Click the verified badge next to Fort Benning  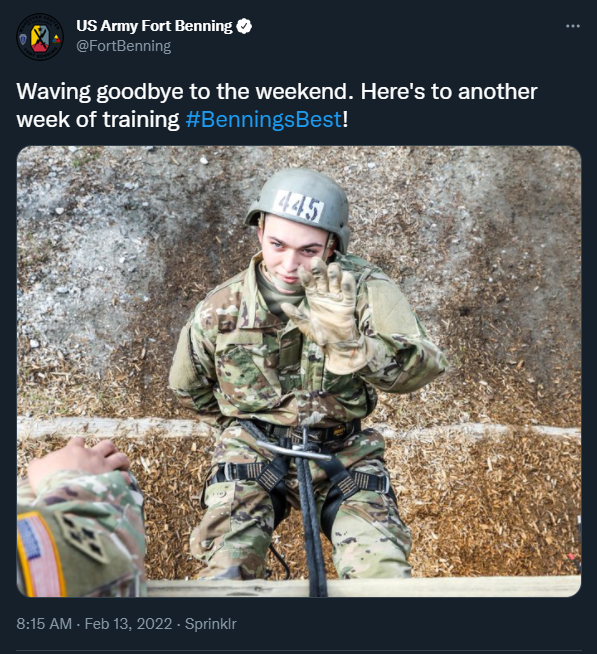click(244, 26)
